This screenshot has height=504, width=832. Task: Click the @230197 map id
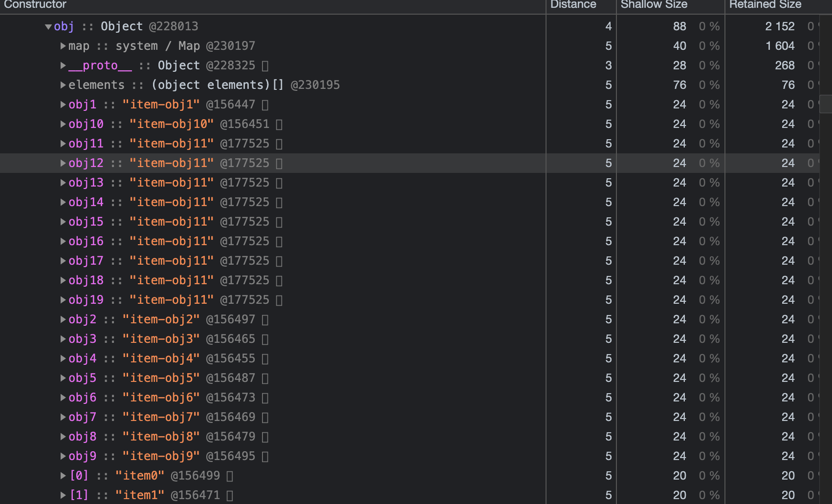tap(231, 46)
